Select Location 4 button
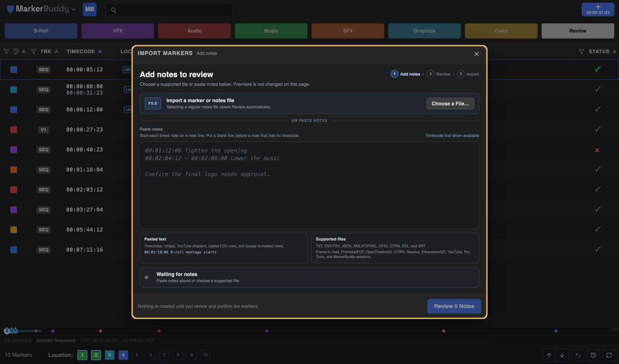 click(123, 355)
